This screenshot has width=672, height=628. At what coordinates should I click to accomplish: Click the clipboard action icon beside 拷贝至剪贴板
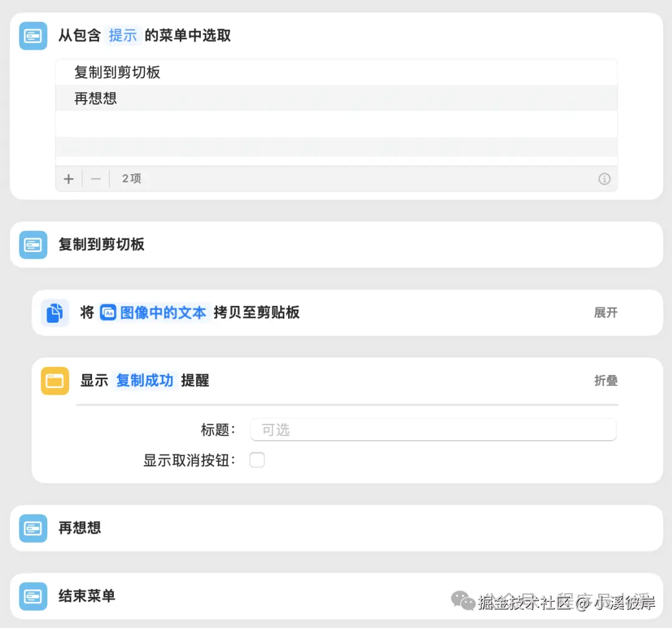tap(55, 313)
